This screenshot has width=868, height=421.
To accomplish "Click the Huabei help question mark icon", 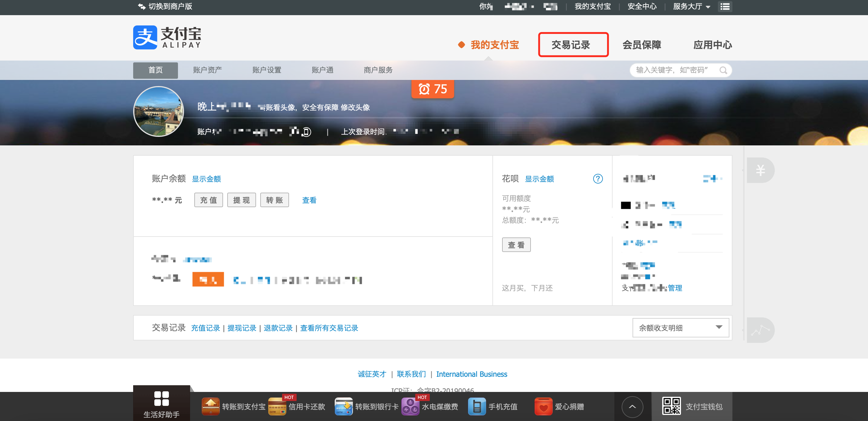I will coord(597,179).
